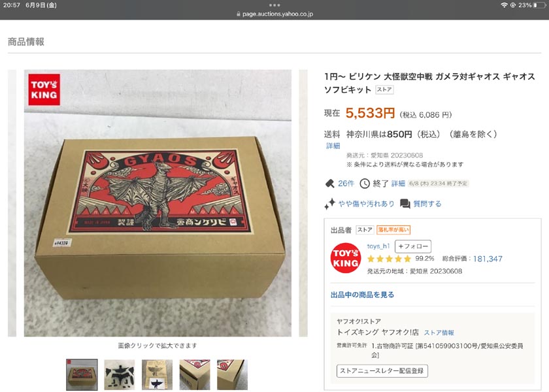Select the second thumbnail showing black kit parts
Screen dimensions: 549x392
pyautogui.click(x=120, y=374)
